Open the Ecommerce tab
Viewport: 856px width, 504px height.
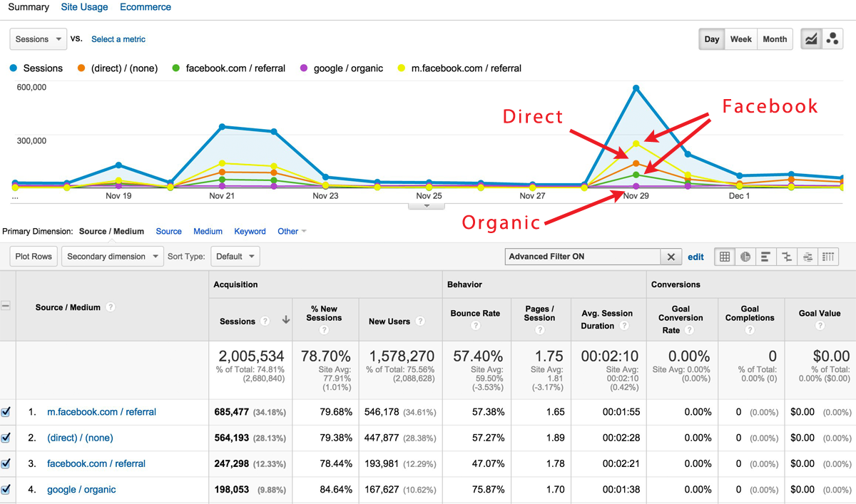click(146, 7)
